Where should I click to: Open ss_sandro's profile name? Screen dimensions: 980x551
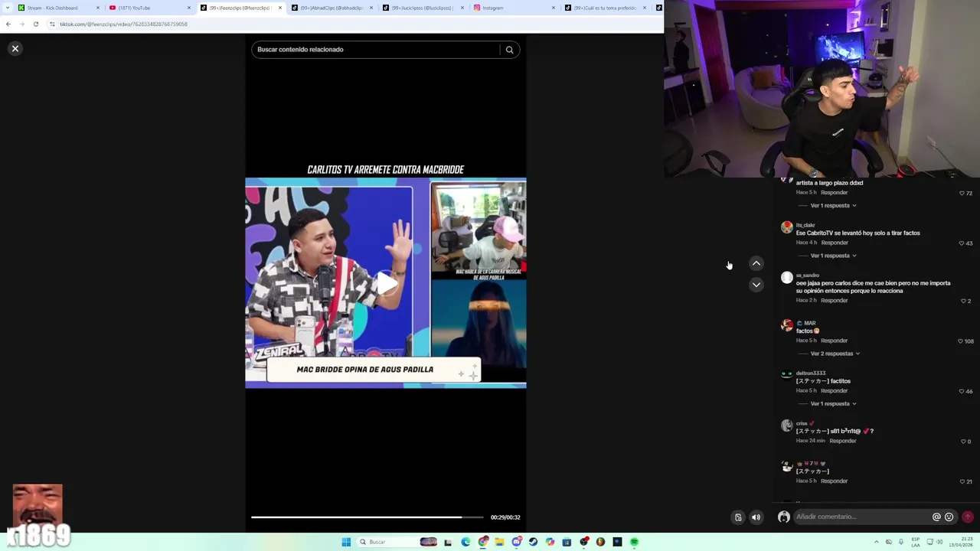tap(808, 275)
